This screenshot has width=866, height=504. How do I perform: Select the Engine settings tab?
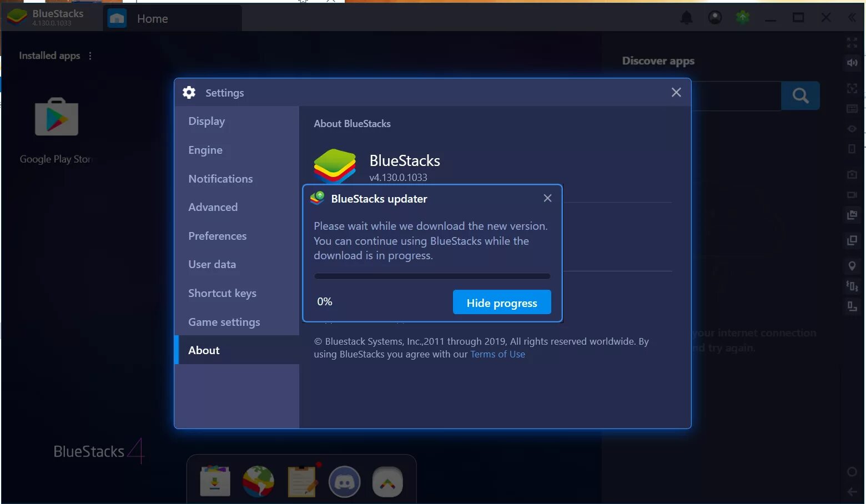237,150
